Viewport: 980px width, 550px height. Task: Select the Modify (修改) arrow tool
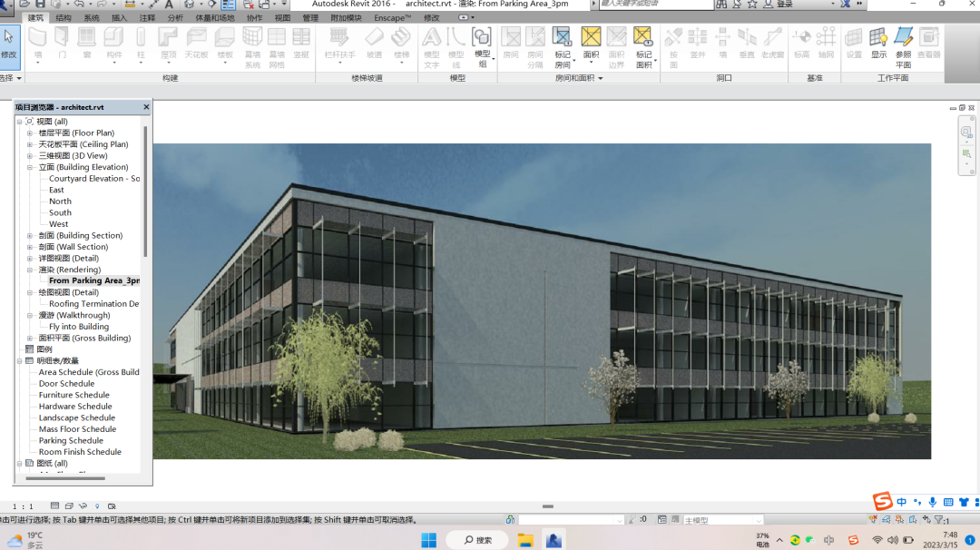(9, 43)
